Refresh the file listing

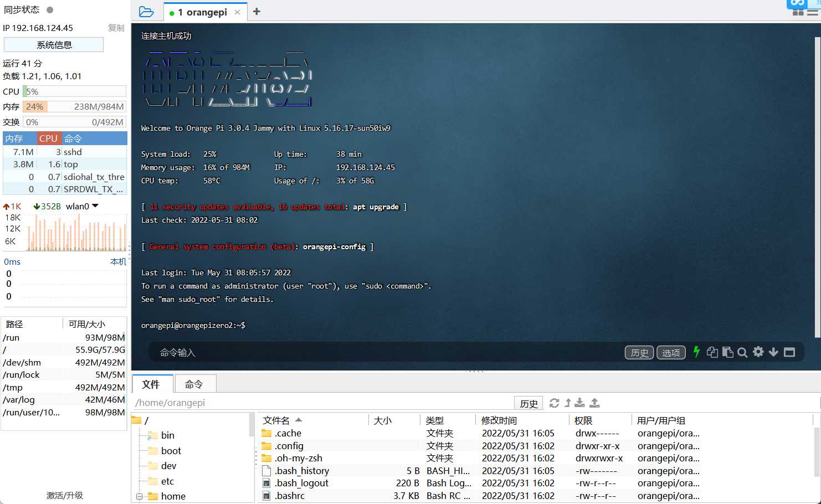(x=554, y=403)
